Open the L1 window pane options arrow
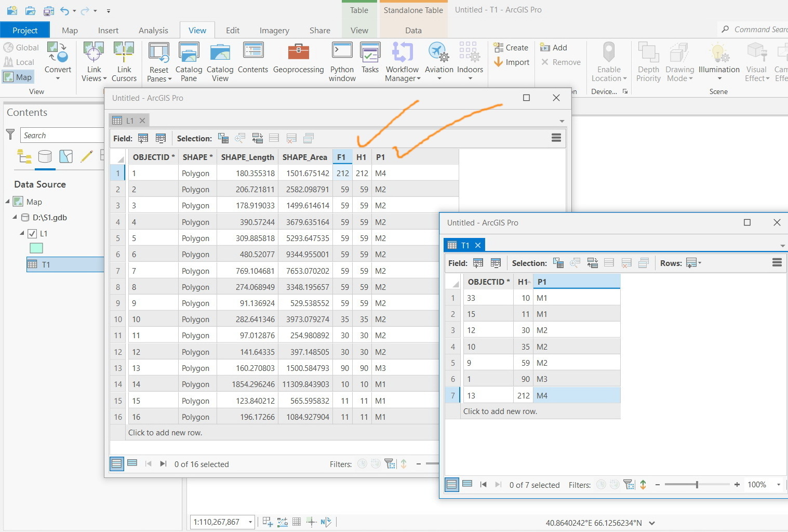The width and height of the screenshot is (788, 532). click(x=562, y=121)
